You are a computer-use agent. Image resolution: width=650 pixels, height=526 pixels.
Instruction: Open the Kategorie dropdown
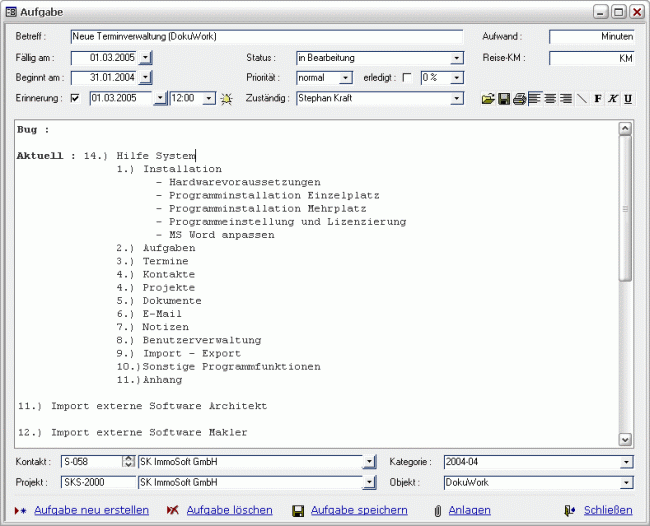pos(626,462)
